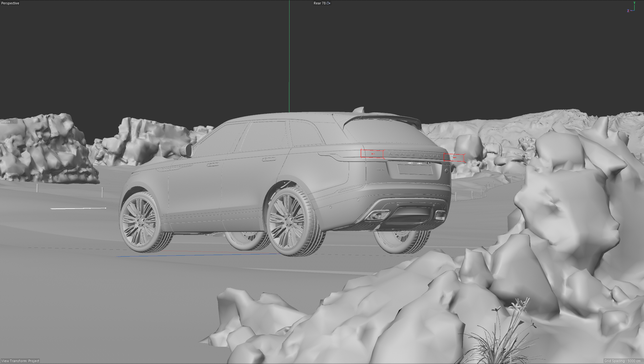This screenshot has width=644, height=364.
Task: Click the Move tool crosshair icon
Action: 14,122
